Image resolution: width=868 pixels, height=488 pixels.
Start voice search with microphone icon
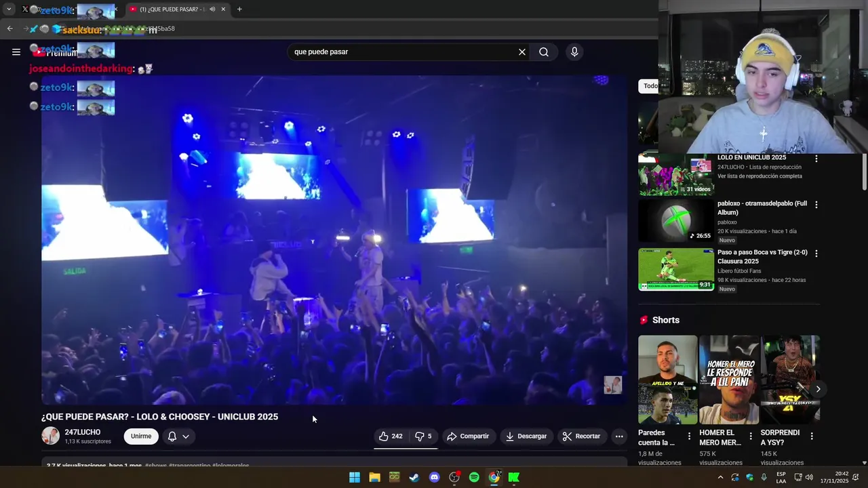[574, 52]
